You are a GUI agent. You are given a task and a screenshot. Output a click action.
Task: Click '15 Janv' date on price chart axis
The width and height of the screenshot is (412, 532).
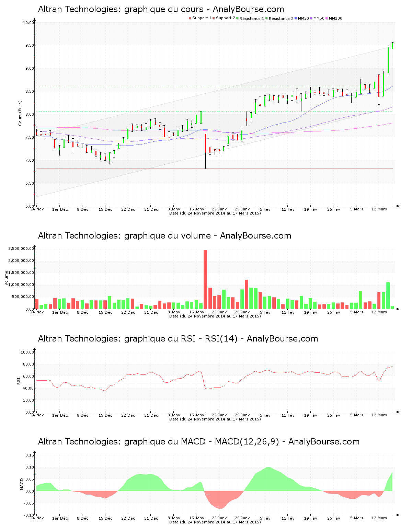coord(197,209)
